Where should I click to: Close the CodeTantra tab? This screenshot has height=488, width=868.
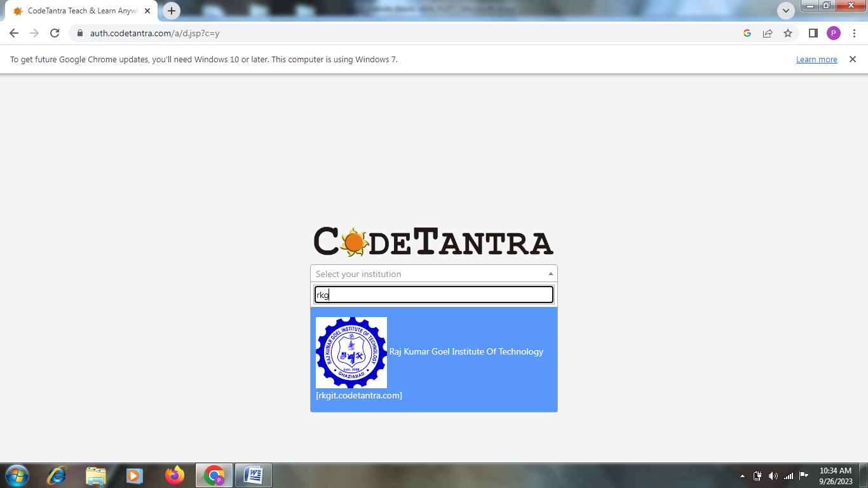pos(147,11)
